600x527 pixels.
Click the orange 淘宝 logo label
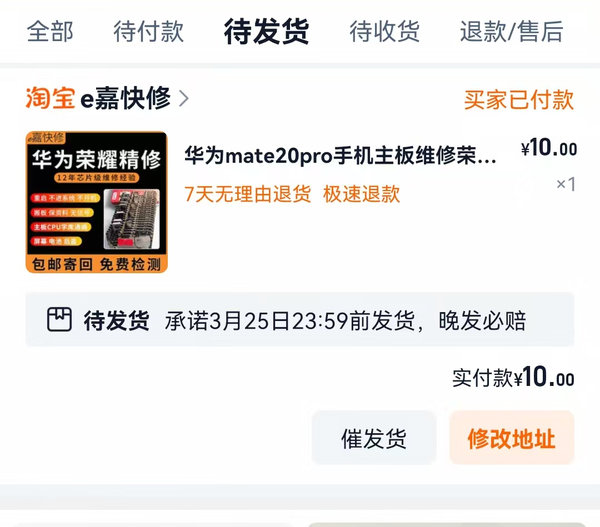50,98
